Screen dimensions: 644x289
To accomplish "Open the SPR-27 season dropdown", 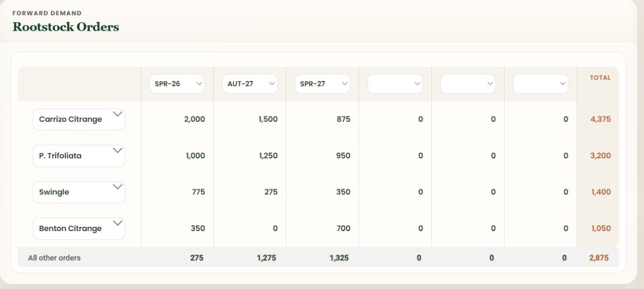I will [323, 84].
